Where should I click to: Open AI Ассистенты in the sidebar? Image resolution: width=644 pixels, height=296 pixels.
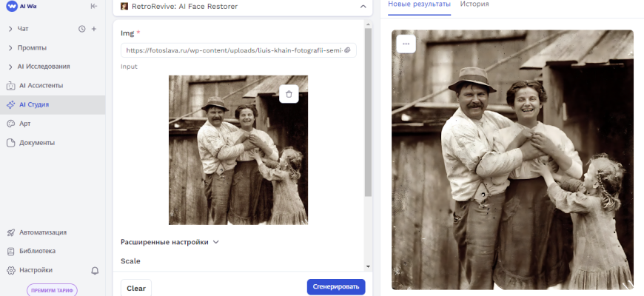[x=41, y=85]
